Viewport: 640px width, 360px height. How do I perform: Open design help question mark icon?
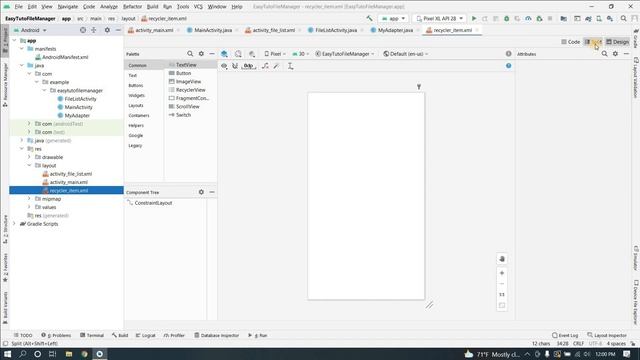click(509, 65)
